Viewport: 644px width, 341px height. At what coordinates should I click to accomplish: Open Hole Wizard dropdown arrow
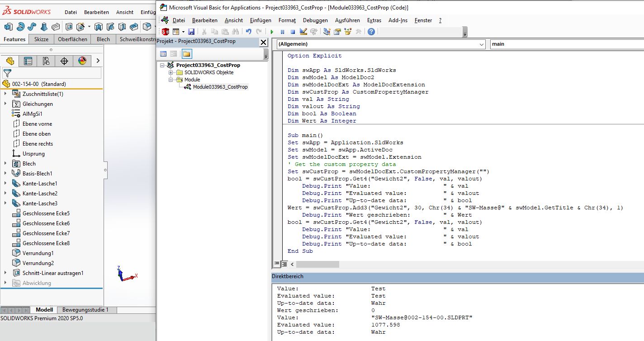89,26
